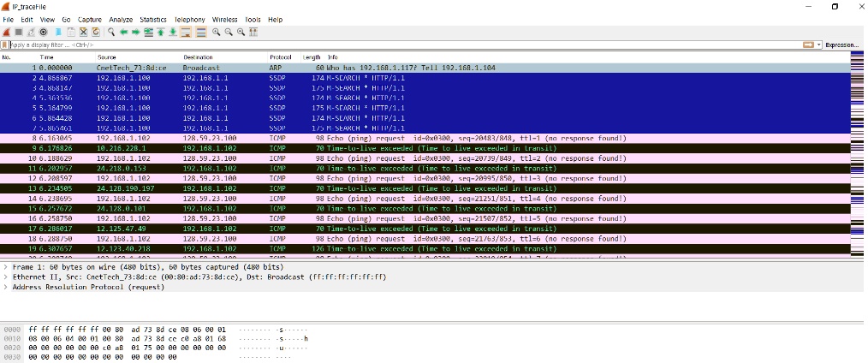The width and height of the screenshot is (868, 363).
Task: Click the zoom in magnifier icon
Action: point(217,32)
